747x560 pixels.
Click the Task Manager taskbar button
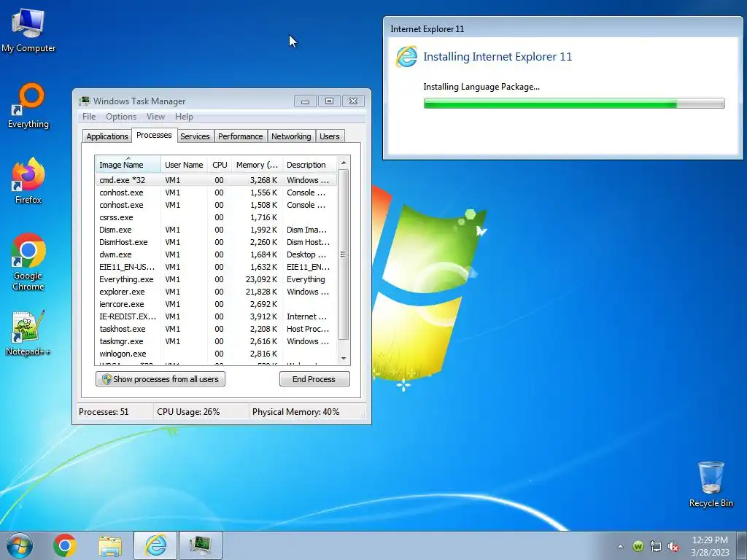pyautogui.click(x=200, y=545)
